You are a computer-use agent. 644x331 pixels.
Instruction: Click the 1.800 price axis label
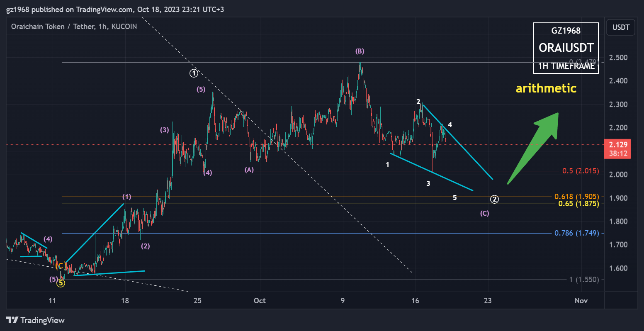pos(618,221)
